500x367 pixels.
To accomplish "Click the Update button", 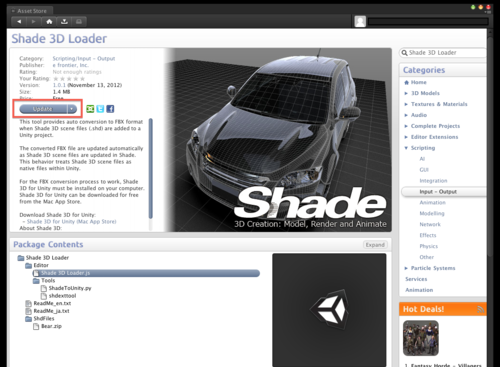I will [43, 109].
